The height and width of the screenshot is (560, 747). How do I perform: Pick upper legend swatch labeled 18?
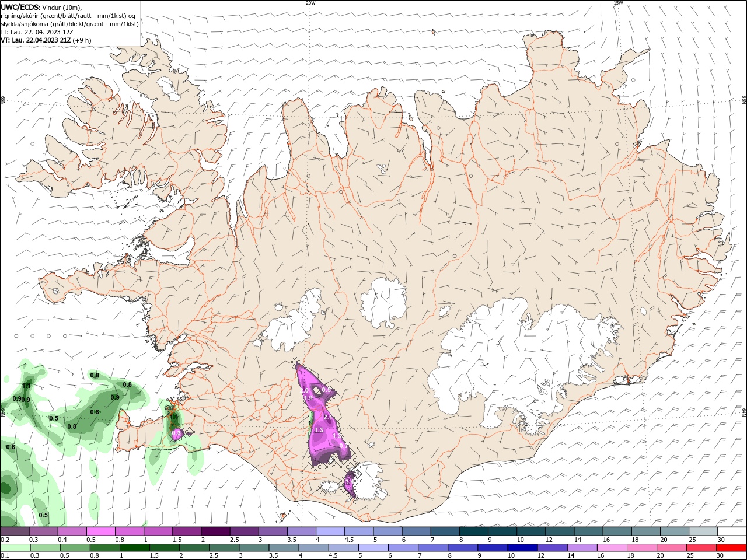pos(646,531)
